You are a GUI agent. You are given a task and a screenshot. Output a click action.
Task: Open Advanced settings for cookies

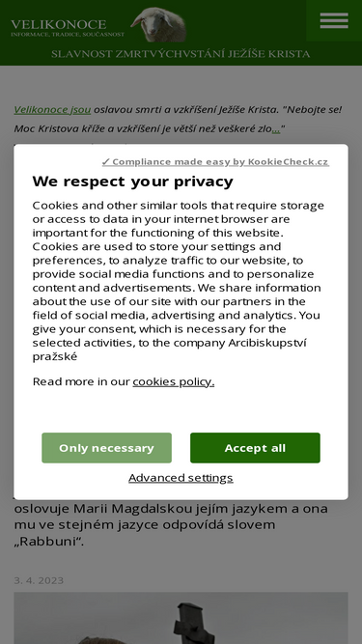click(x=181, y=478)
